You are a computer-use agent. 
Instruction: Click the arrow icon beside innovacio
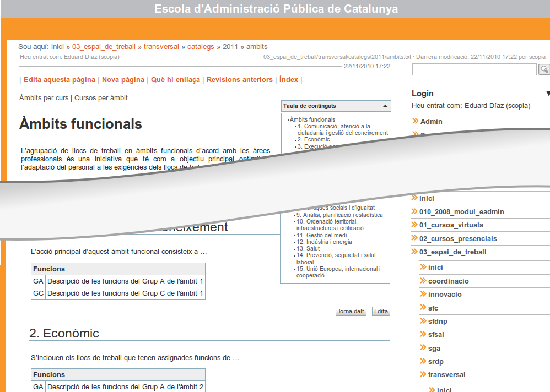pyautogui.click(x=423, y=295)
